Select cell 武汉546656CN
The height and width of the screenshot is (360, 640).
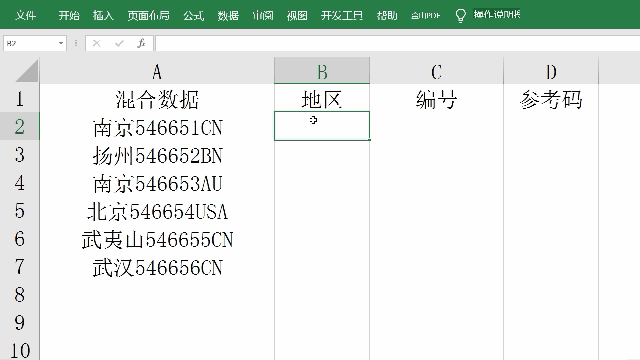tap(157, 267)
